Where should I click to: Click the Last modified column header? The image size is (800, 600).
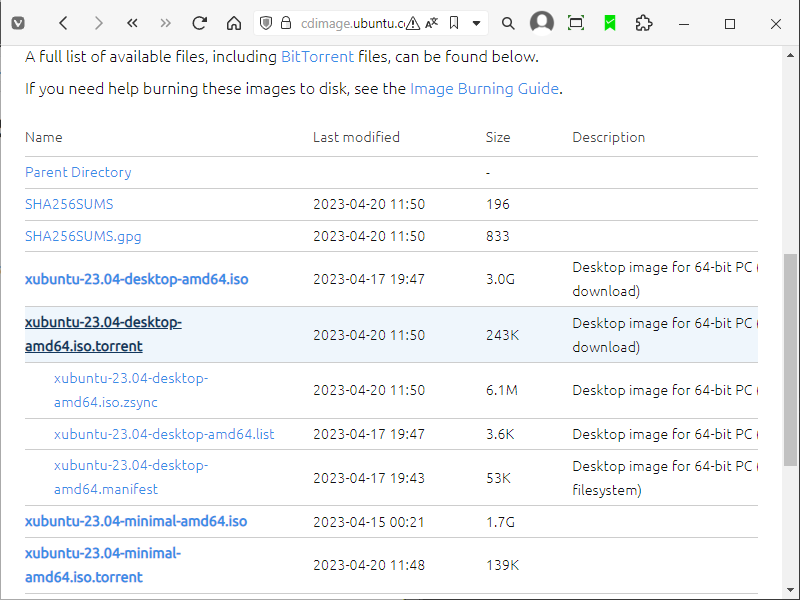point(356,137)
